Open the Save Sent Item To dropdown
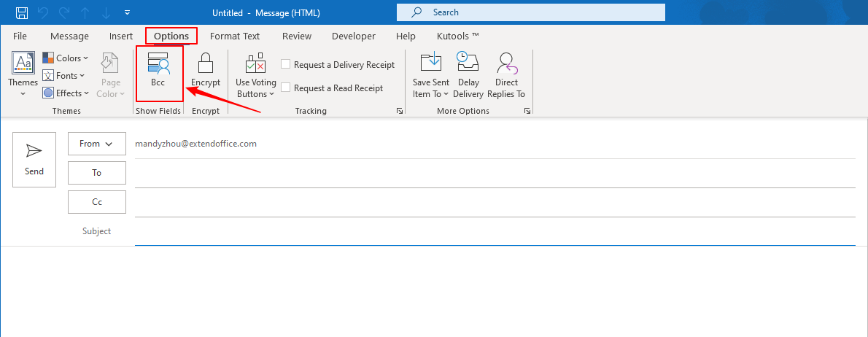 pos(431,94)
